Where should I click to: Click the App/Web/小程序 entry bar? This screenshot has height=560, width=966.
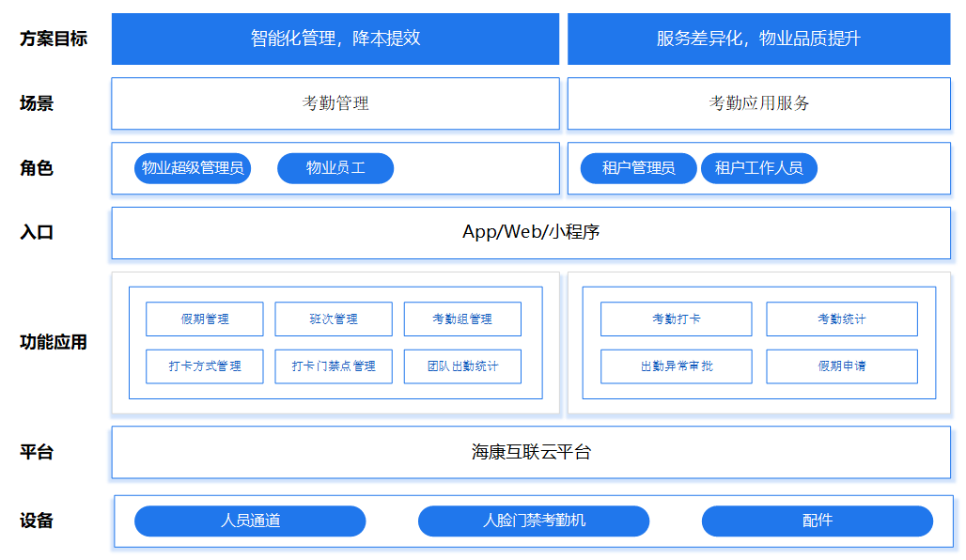pyautogui.click(x=531, y=232)
